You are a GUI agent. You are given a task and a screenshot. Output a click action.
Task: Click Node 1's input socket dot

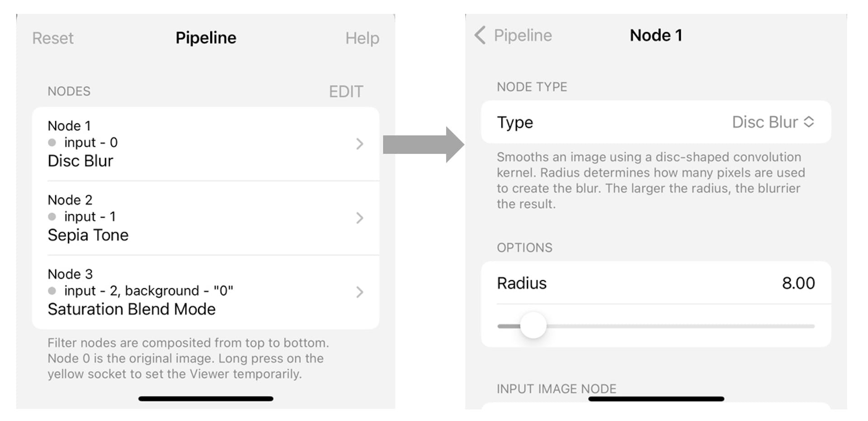tap(52, 143)
